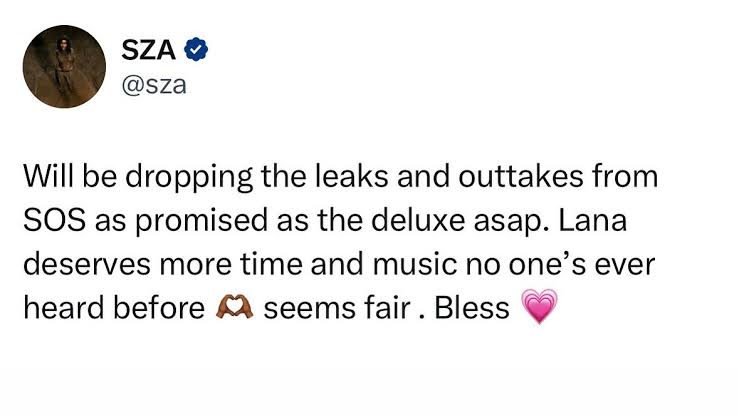
Task: Click the pink growing heart emoji
Action: 539,306
